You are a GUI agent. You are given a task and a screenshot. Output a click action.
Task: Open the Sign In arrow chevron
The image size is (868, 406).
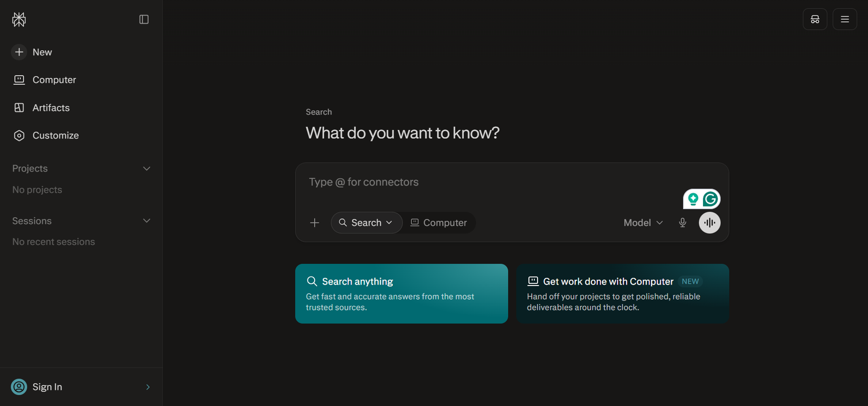coord(148,387)
